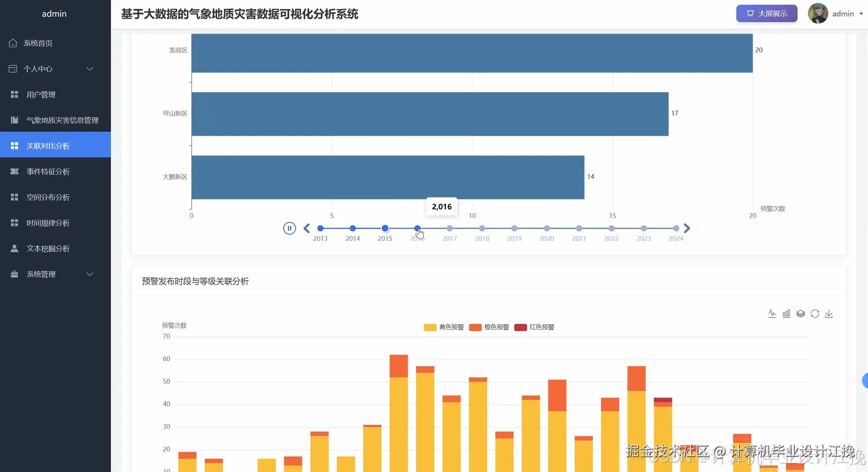Click the bar value label 17

(x=674, y=113)
